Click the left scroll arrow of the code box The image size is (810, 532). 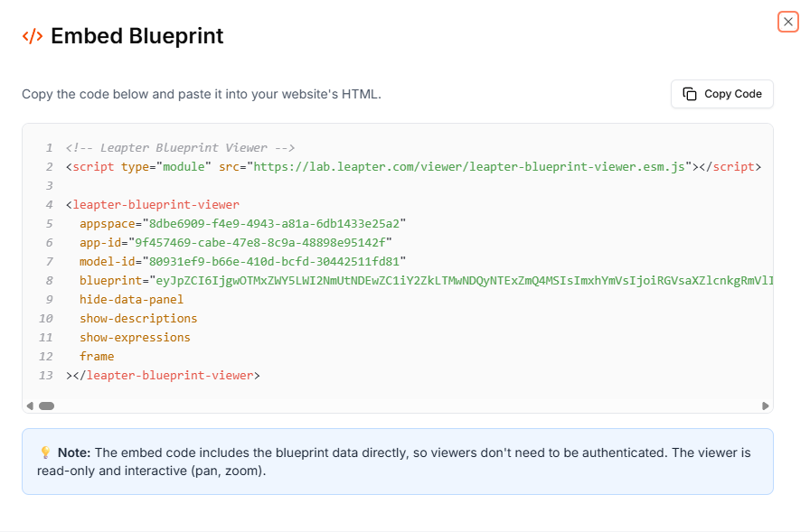coord(29,405)
